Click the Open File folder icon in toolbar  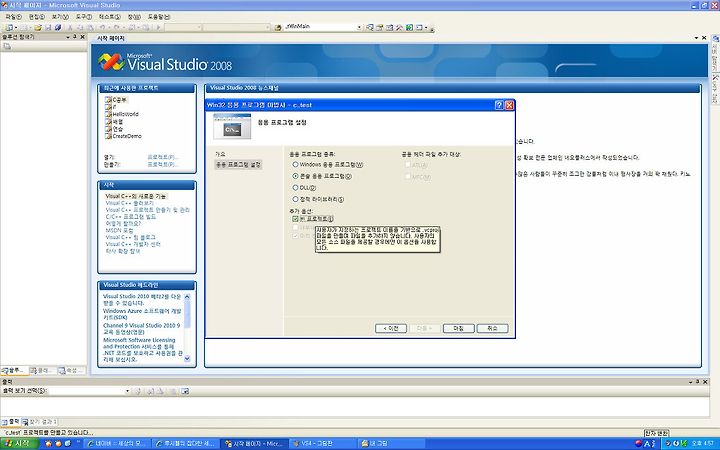click(x=38, y=28)
